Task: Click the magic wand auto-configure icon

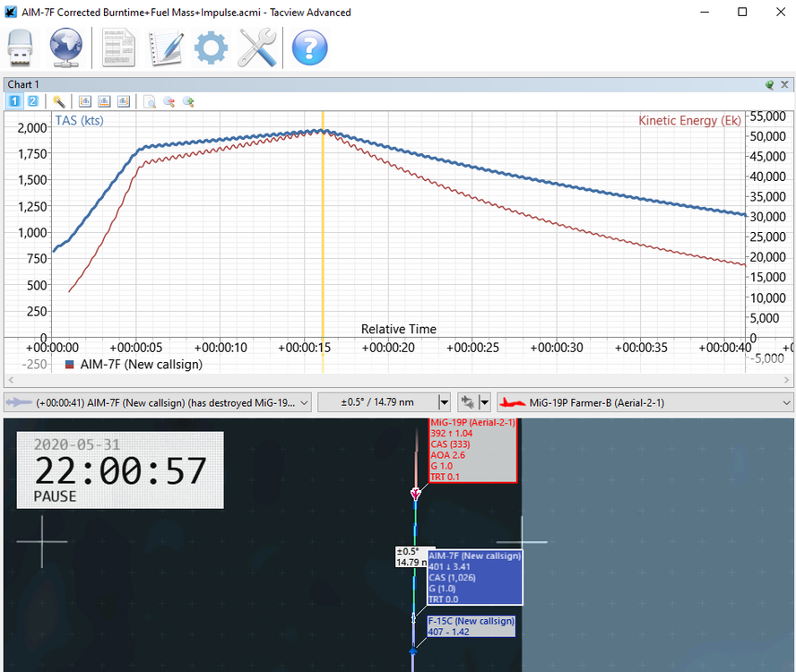Action: pyautogui.click(x=59, y=101)
